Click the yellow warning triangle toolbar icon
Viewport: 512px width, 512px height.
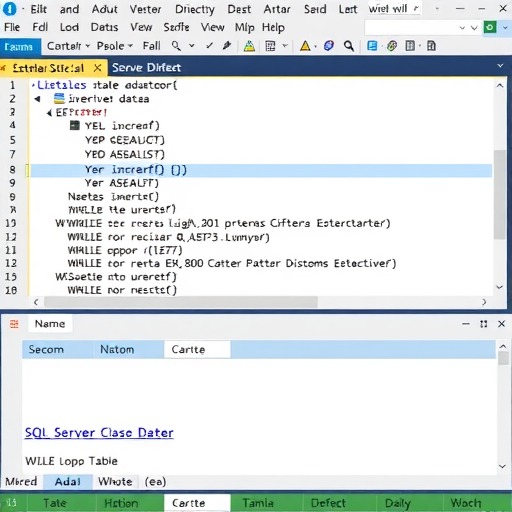305,46
